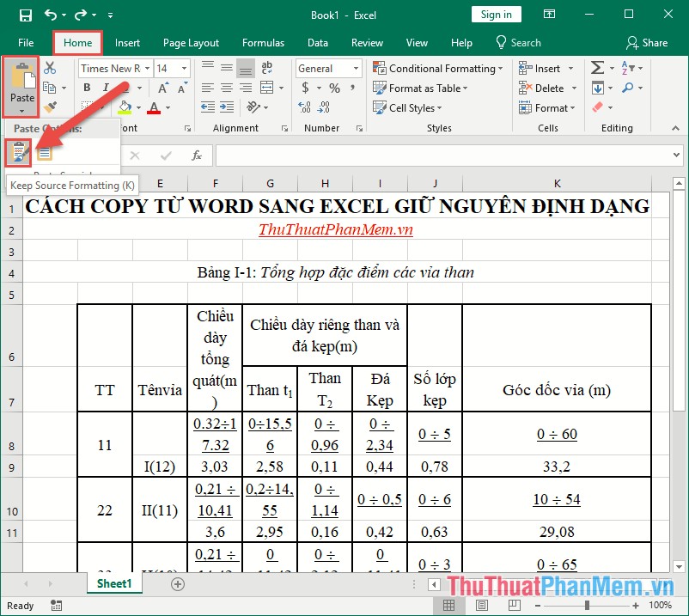
Task: Click the Sign in button
Action: click(x=496, y=14)
